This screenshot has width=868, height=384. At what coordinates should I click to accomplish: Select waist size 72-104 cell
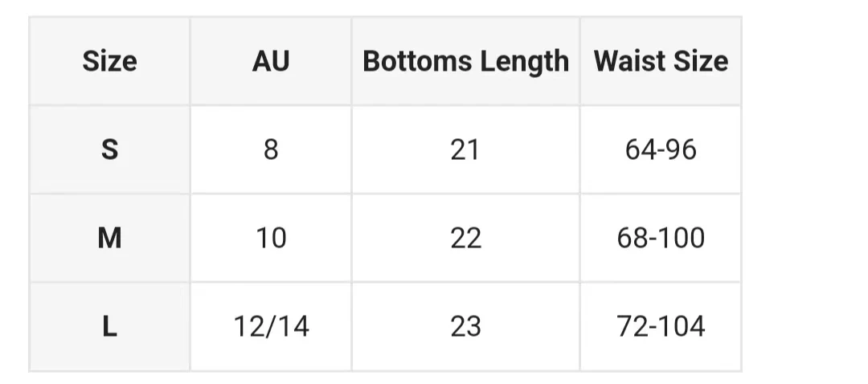(661, 326)
